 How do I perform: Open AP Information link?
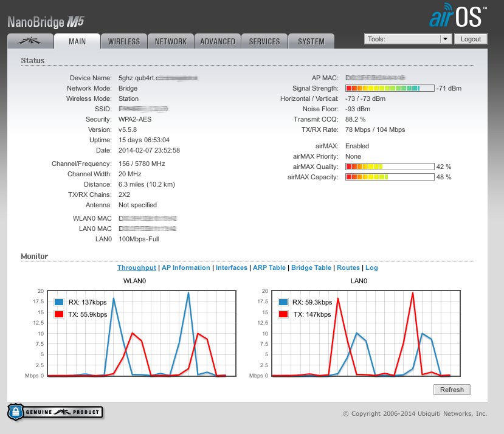pyautogui.click(x=186, y=267)
